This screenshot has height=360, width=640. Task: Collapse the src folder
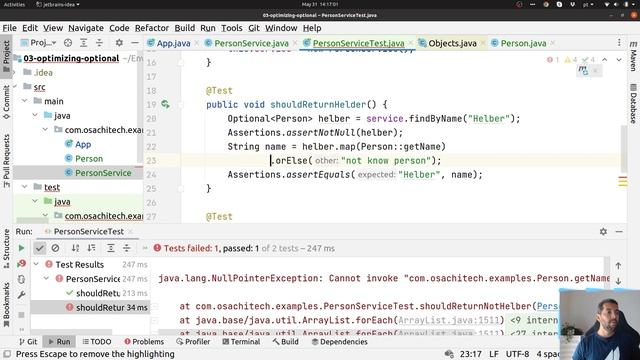[x=15, y=87]
